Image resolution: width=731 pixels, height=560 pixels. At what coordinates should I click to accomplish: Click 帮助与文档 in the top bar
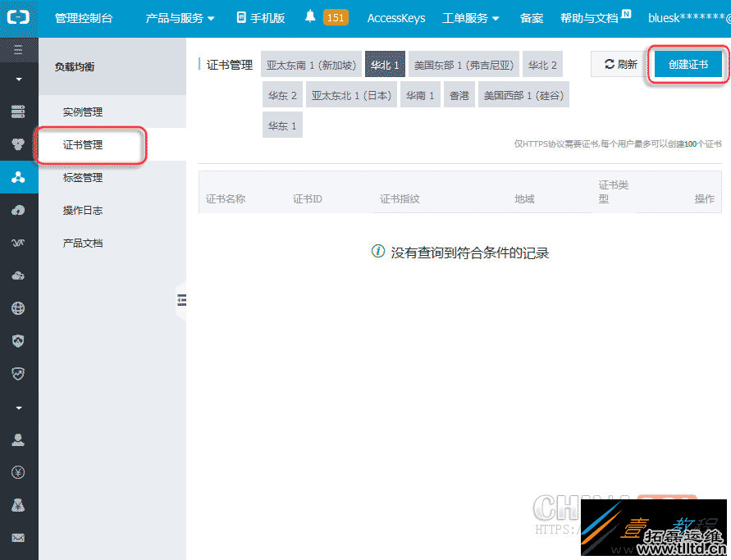pos(590,16)
